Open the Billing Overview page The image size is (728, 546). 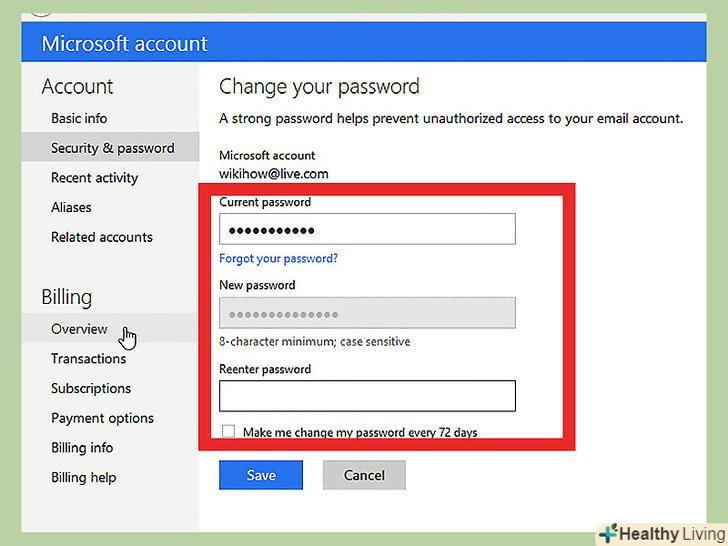point(79,329)
